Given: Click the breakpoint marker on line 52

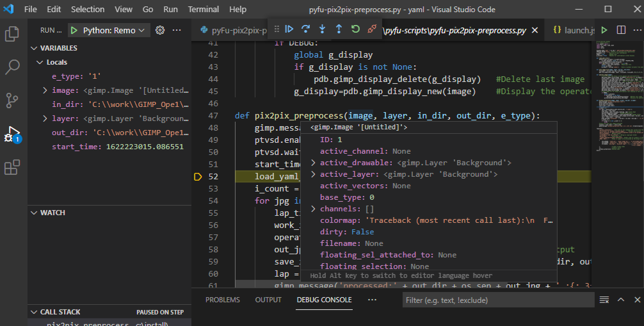Looking at the screenshot, I should [x=198, y=177].
